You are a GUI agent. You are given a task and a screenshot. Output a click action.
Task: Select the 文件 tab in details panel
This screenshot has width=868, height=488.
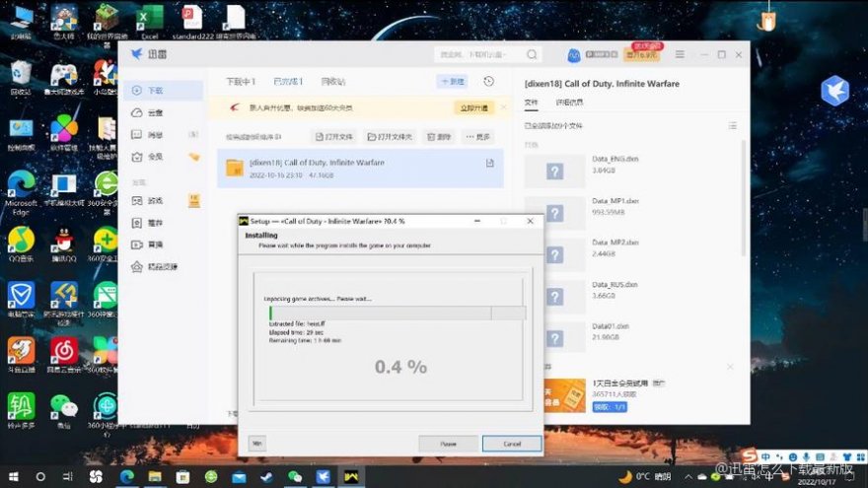point(531,103)
